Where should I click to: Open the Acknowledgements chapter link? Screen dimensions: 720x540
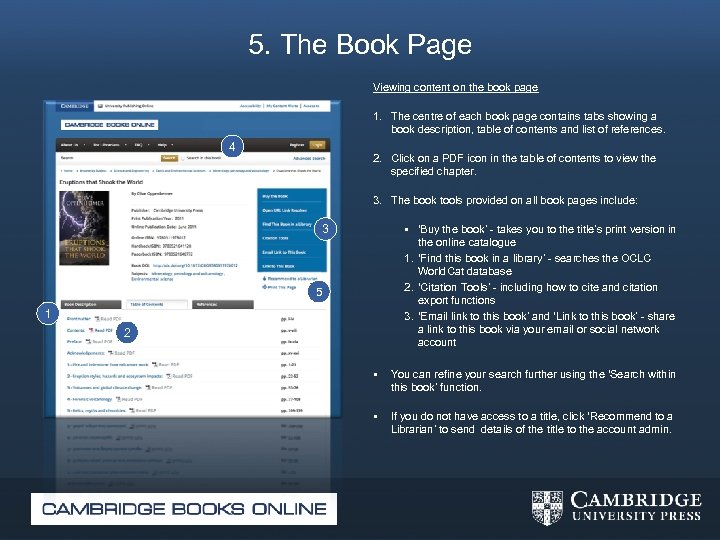click(x=86, y=353)
